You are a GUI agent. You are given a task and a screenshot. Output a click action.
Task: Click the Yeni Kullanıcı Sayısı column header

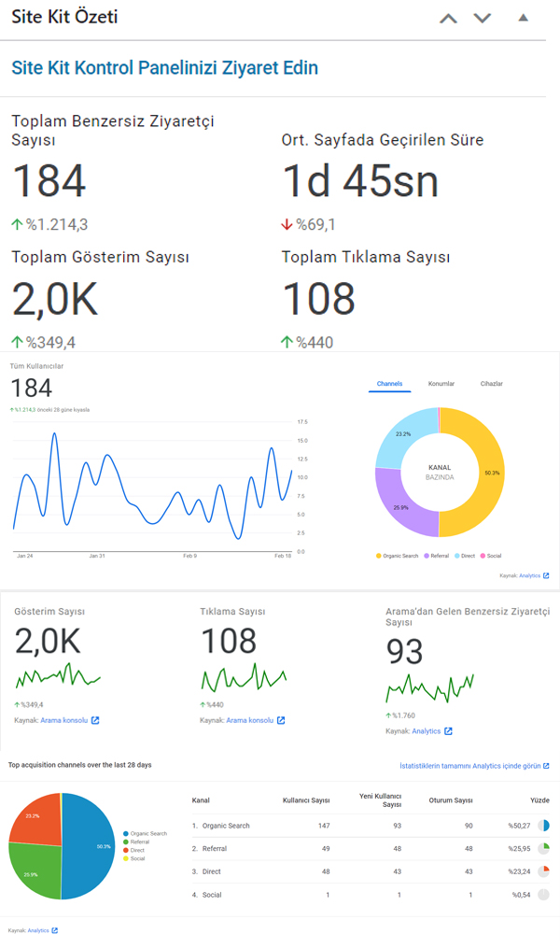tap(381, 799)
